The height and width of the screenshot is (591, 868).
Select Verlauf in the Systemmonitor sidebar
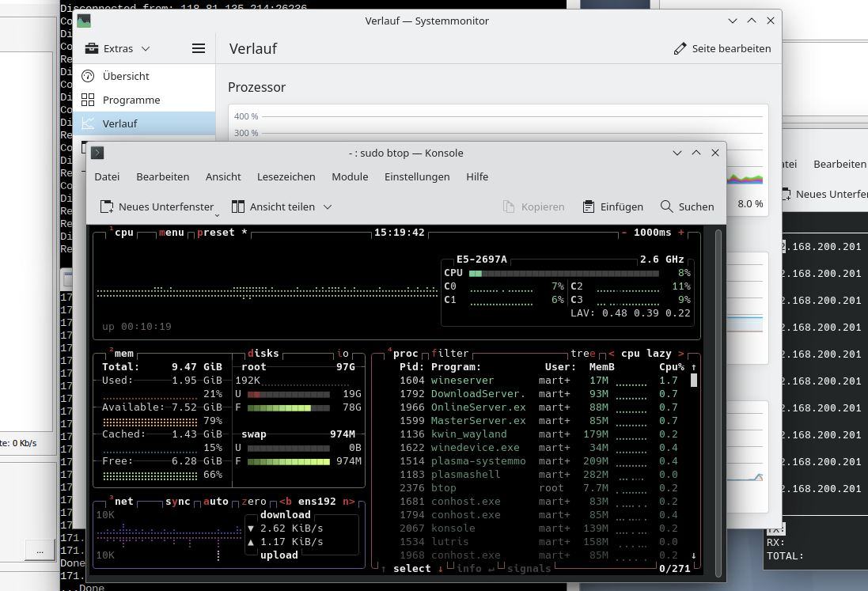145,124
